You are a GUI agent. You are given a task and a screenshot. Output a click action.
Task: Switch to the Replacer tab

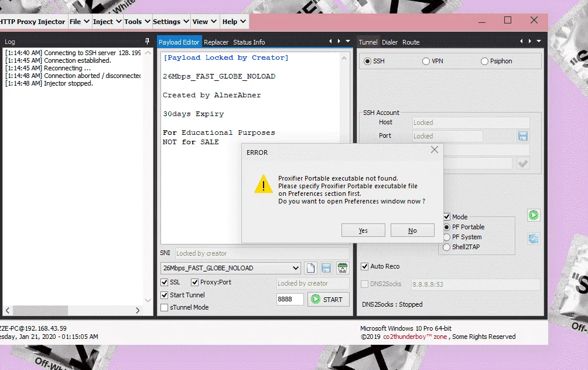(x=216, y=42)
